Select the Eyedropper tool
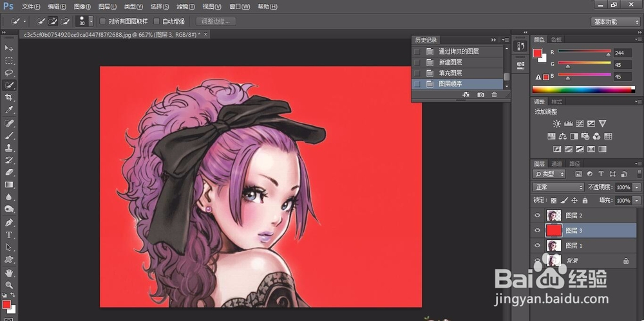 point(8,110)
